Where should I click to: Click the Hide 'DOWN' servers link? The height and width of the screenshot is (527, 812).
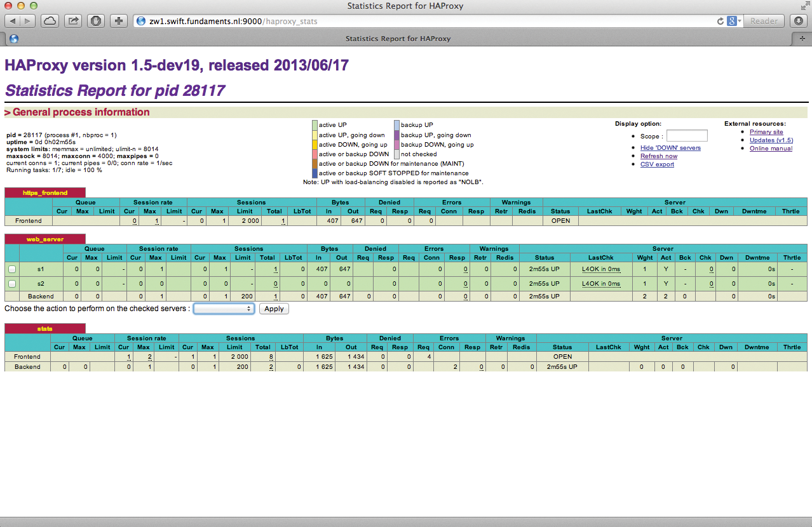point(670,148)
